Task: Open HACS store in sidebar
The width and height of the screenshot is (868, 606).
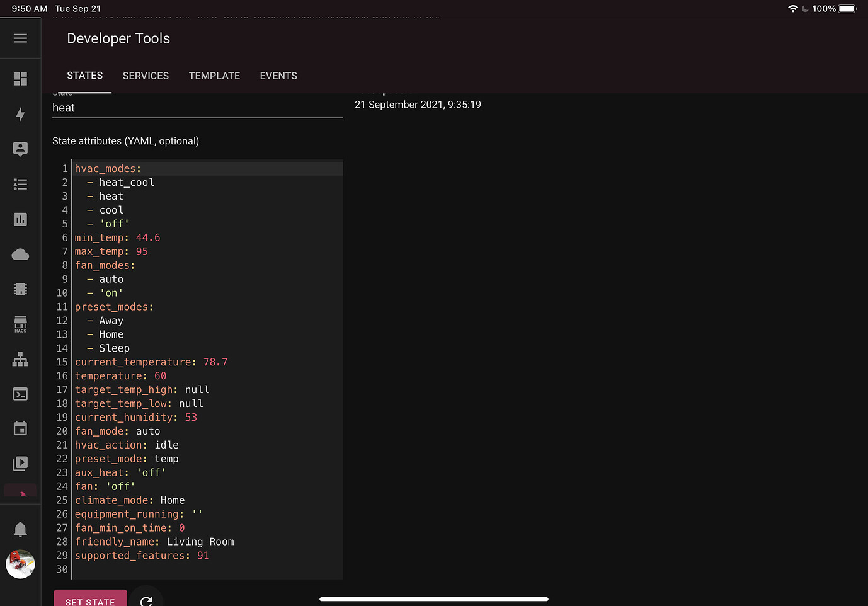Action: coord(20,324)
